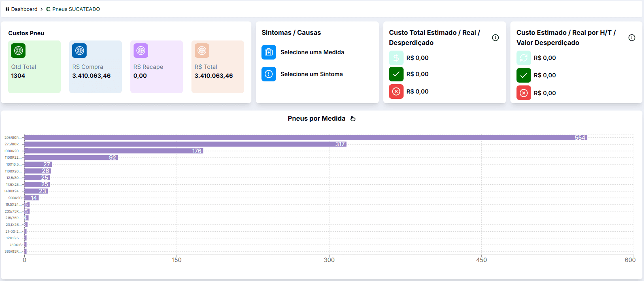Click the 150 x-axis tick label
This screenshot has height=281, width=644.
[x=177, y=260]
